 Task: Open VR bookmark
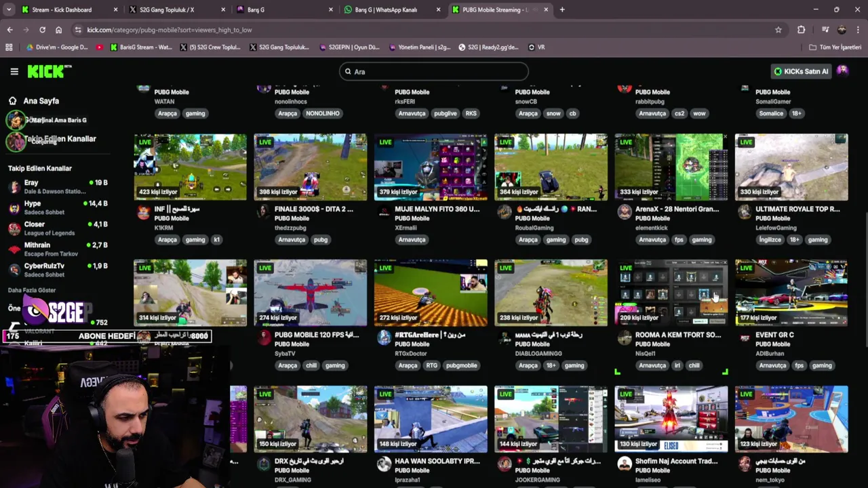pos(536,47)
